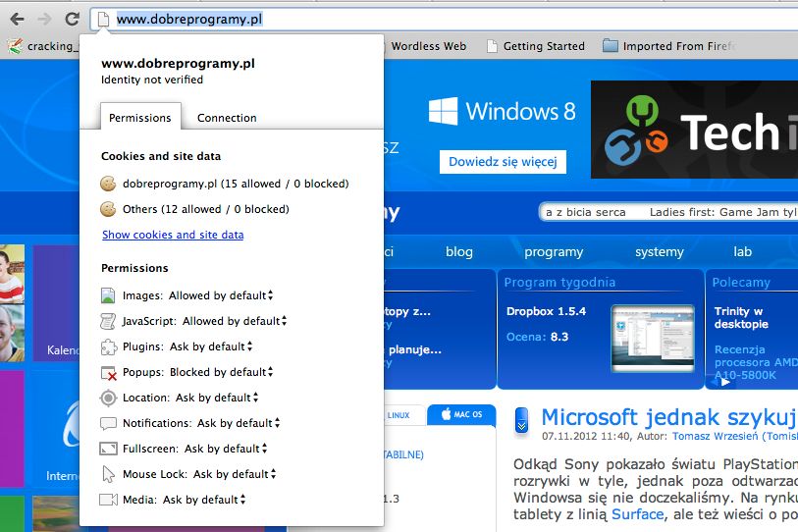This screenshot has width=798, height=532.
Task: Open the blog menu item
Action: [459, 251]
